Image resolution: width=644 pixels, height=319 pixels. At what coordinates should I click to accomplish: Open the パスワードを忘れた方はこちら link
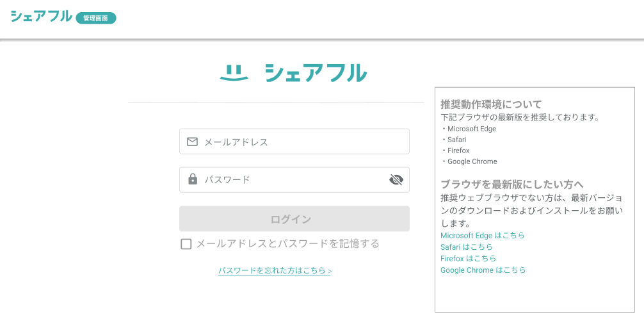[275, 271]
